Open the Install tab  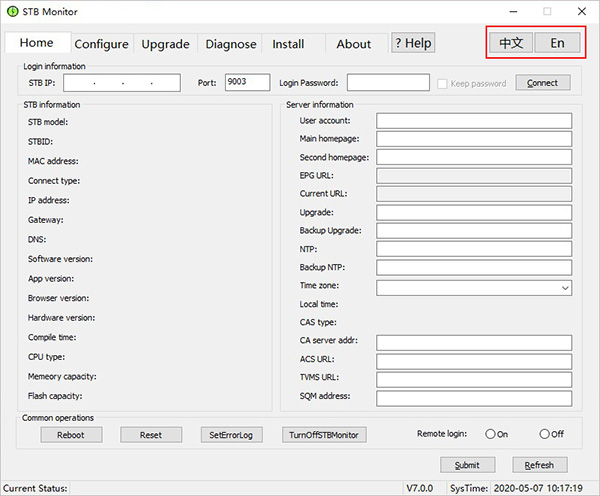[288, 44]
